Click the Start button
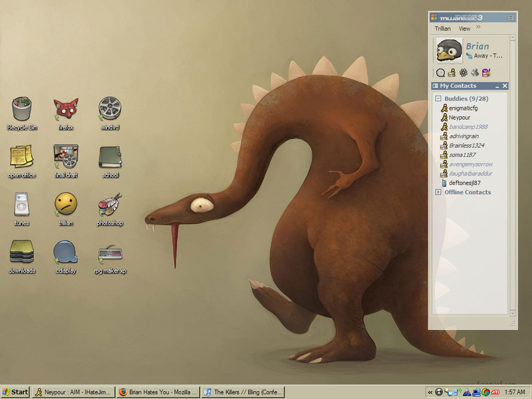The height and width of the screenshot is (399, 532). (15, 392)
